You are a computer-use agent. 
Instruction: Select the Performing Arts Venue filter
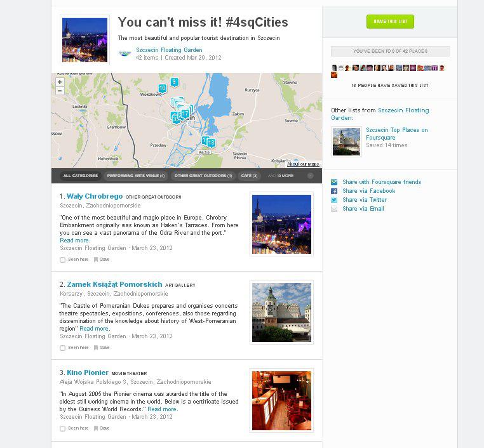pyautogui.click(x=136, y=176)
